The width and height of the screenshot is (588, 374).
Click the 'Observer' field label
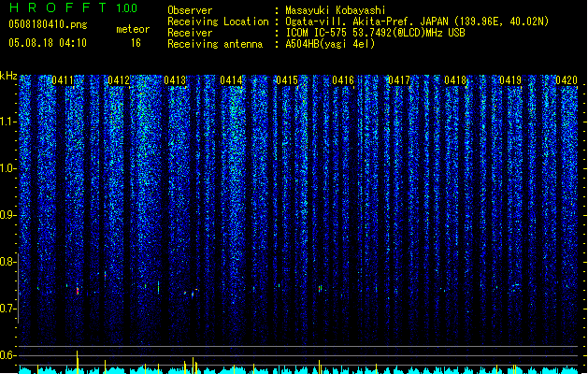(190, 10)
